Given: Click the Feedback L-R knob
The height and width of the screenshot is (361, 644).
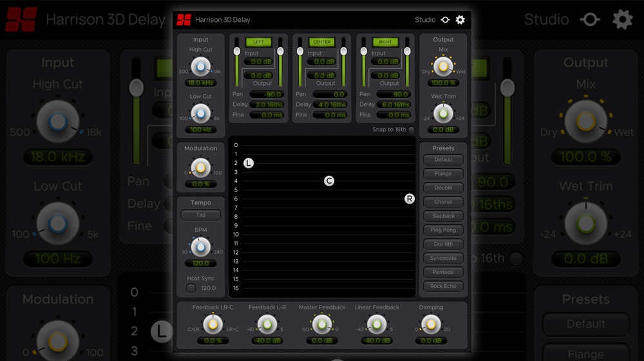Looking at the screenshot, I should click(267, 324).
